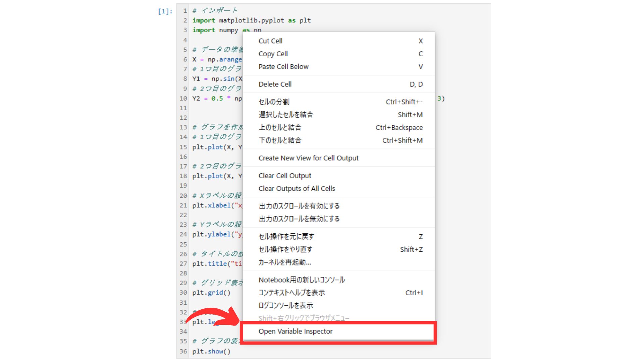Open a new console with Notebook用の新しいコンソール

pyautogui.click(x=302, y=280)
